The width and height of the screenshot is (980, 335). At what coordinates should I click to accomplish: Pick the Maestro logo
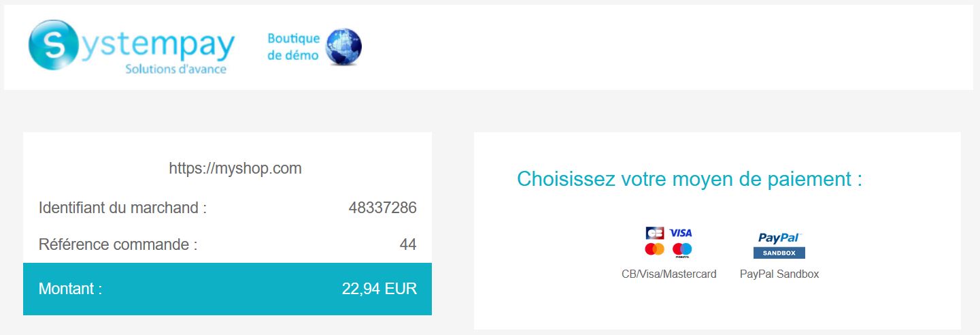pyautogui.click(x=681, y=251)
